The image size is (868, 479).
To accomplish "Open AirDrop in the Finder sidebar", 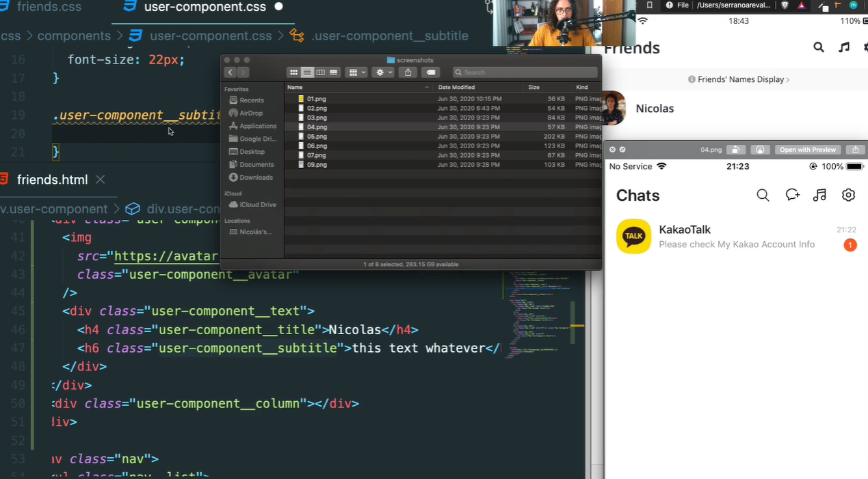I will click(x=246, y=113).
